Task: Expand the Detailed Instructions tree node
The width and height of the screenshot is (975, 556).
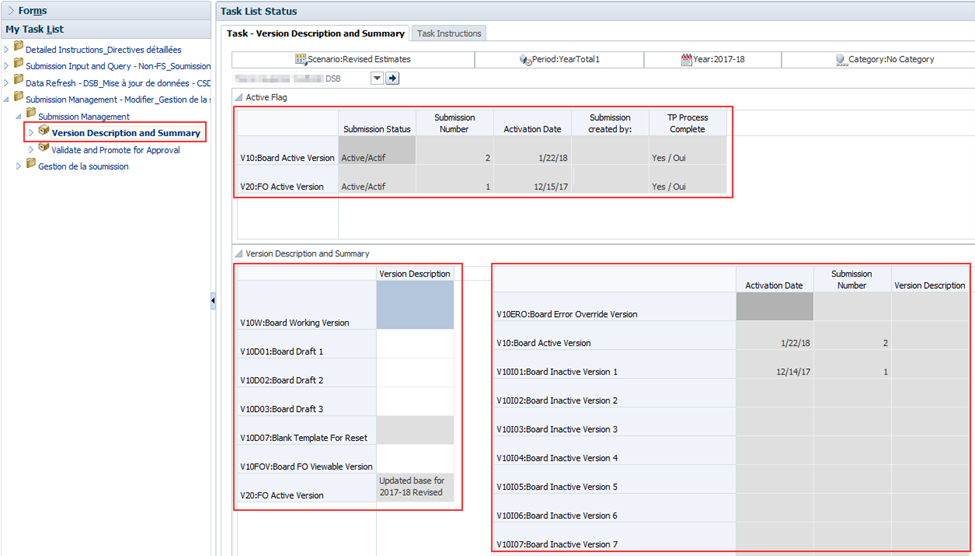Action: point(6,49)
